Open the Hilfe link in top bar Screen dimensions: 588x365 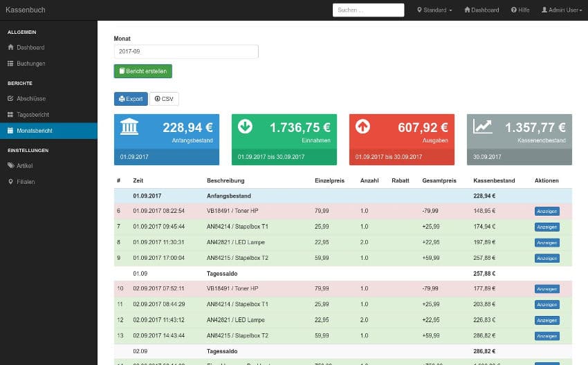(520, 10)
